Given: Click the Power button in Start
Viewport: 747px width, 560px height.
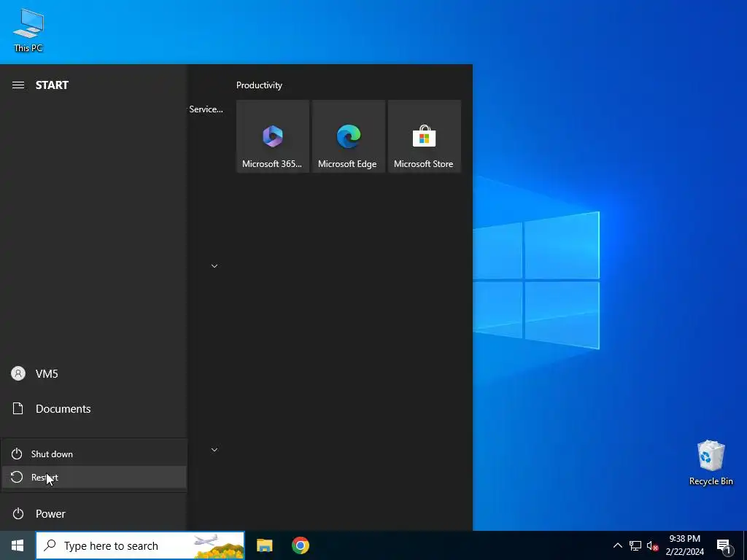Looking at the screenshot, I should pos(93,514).
